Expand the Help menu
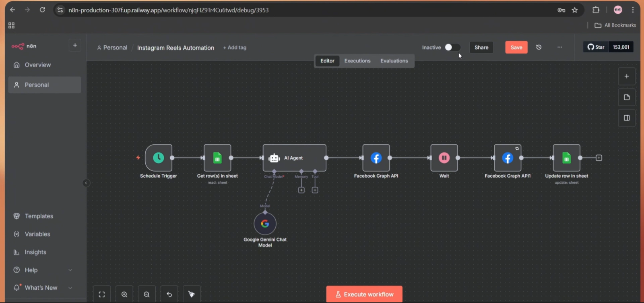Viewport: 644px width, 303px height. point(43,270)
